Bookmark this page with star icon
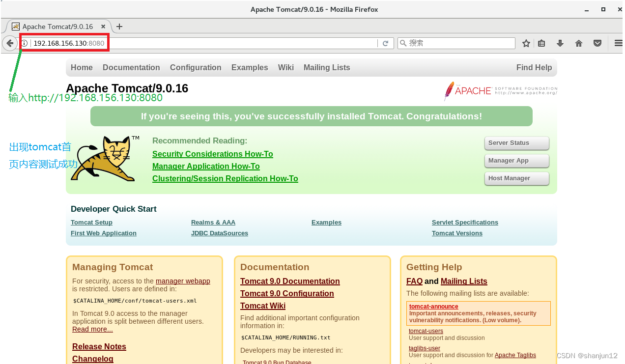The image size is (625, 364). click(526, 43)
